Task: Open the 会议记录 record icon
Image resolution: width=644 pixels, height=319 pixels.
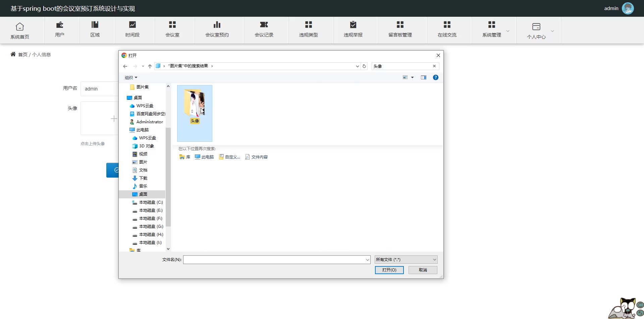Action: [264, 24]
